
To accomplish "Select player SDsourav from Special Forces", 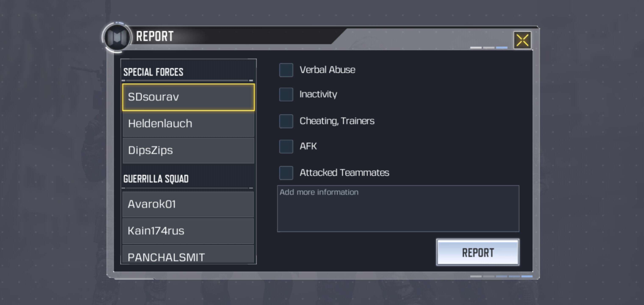I will [x=188, y=97].
